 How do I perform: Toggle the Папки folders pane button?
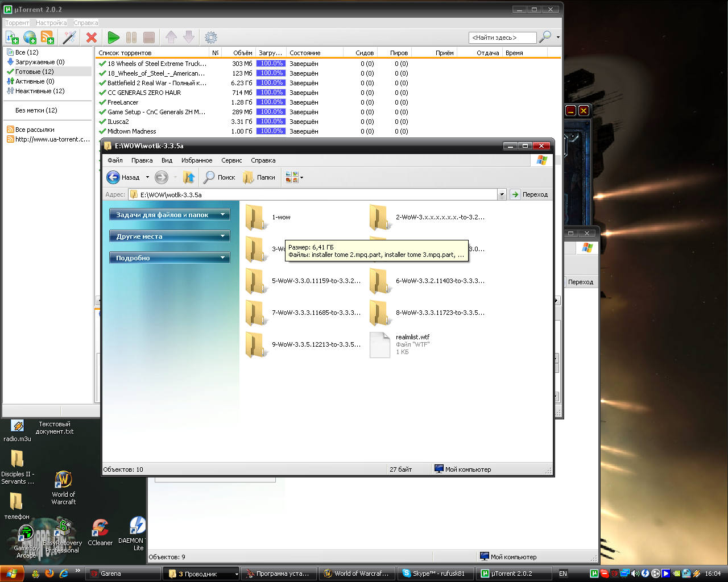(259, 177)
